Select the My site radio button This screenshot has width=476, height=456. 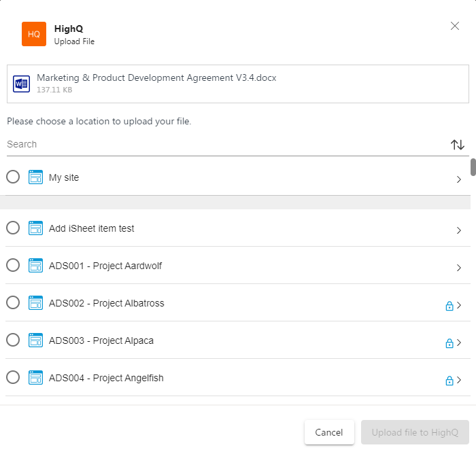click(13, 177)
